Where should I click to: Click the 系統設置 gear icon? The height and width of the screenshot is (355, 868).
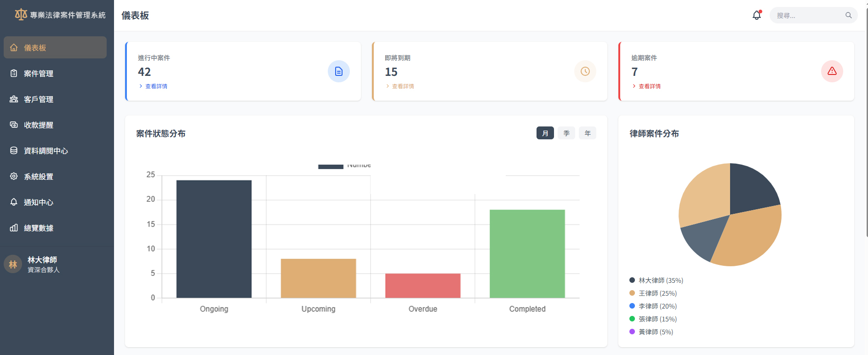click(x=14, y=177)
